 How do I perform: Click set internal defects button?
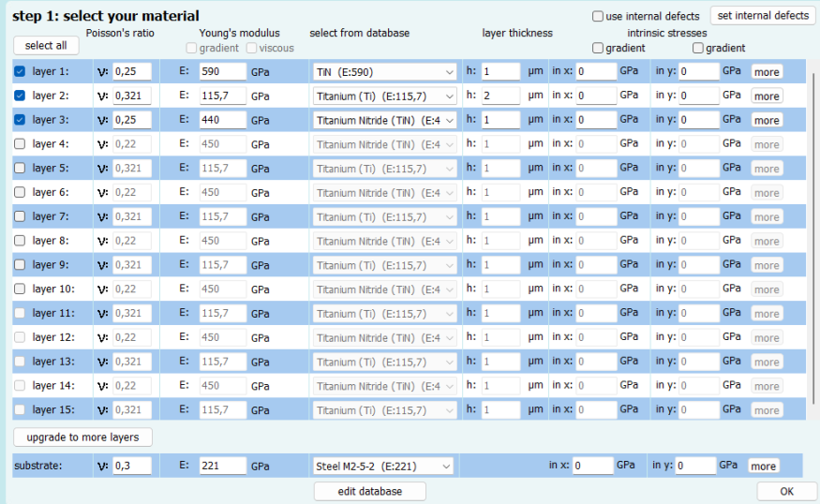click(x=762, y=16)
